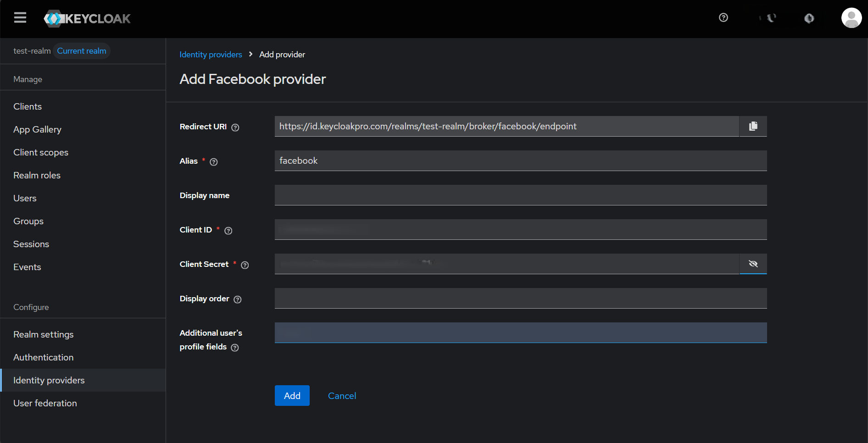The image size is (868, 443).
Task: Click the Add provider breadcrumb text
Action: click(282, 55)
